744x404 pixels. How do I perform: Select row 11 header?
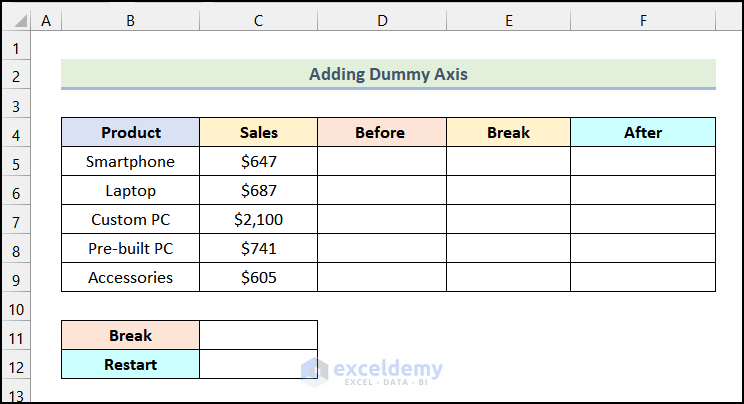(x=15, y=335)
